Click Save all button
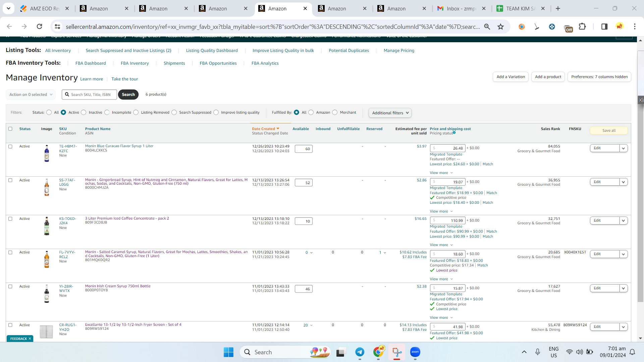Image resolution: width=644 pixels, height=362 pixels. (609, 130)
